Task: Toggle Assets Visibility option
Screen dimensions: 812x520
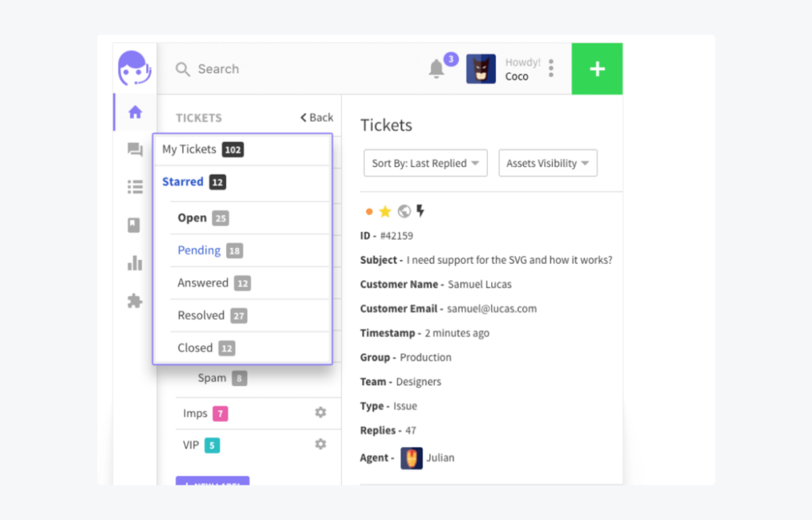Action: [547, 162]
